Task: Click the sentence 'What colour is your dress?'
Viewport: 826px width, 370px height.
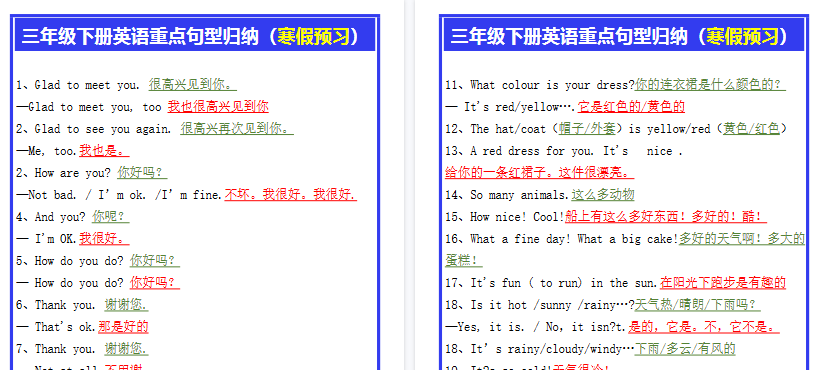Action: click(x=552, y=85)
